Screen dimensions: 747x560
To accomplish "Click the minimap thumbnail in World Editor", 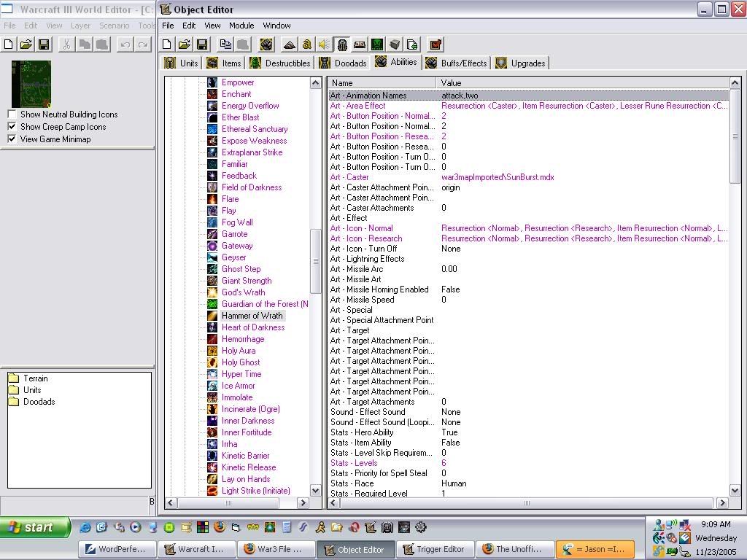I will point(31,84).
